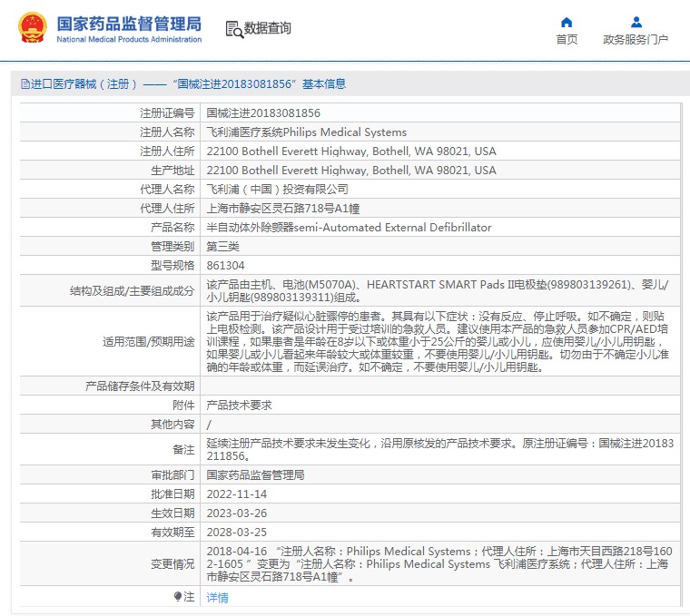Go to 首页 text link
This screenshot has height=616, width=690.
(567, 40)
